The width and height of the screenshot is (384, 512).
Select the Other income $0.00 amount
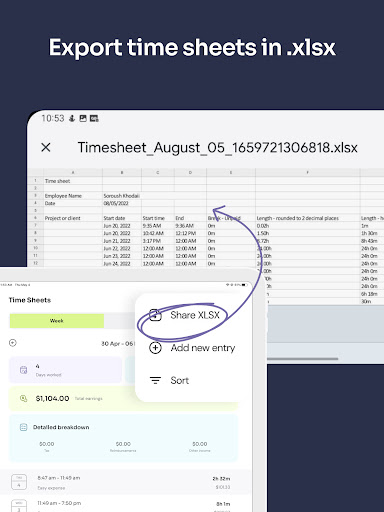click(x=200, y=444)
